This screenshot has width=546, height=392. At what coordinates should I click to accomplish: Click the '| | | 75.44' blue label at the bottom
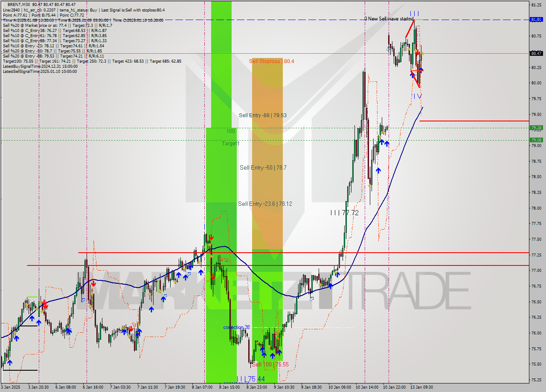pyautogui.click(x=250, y=379)
